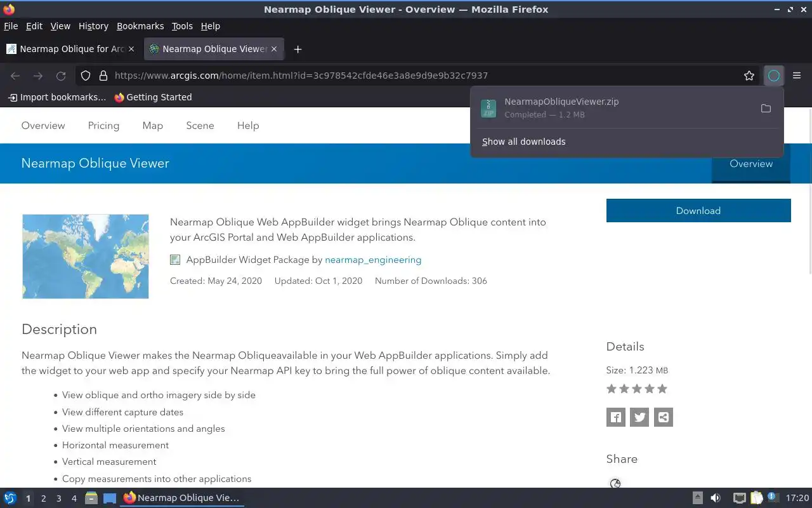This screenshot has width=812, height=508.
Task: Click the Vertical measurement bullet item
Action: pos(109,462)
